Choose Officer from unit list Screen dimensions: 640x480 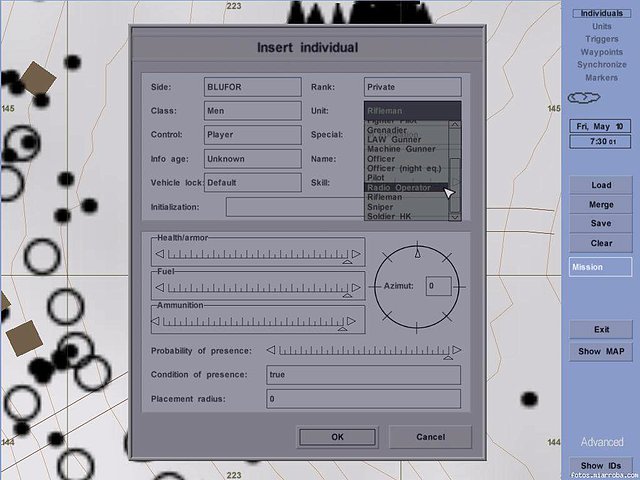407,159
